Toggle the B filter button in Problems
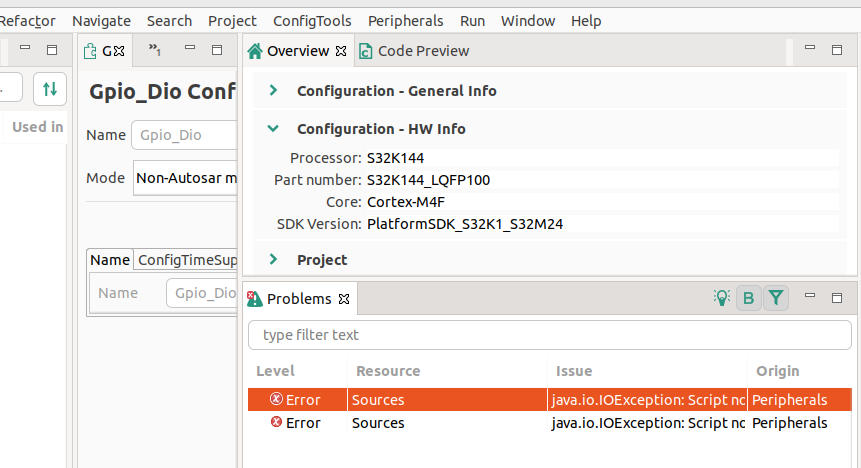Screen dimensions: 861x468 pyautogui.click(x=748, y=298)
